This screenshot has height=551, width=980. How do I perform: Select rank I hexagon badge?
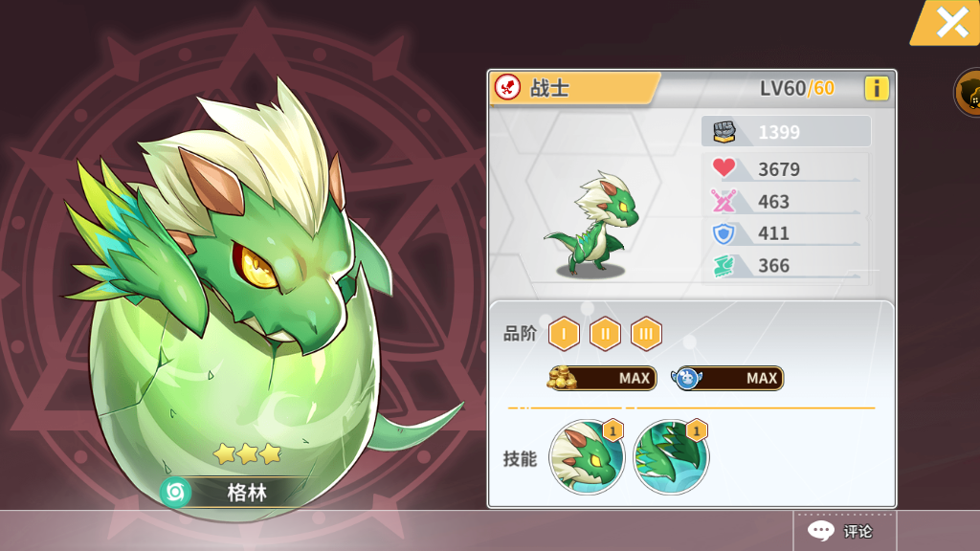coord(564,334)
